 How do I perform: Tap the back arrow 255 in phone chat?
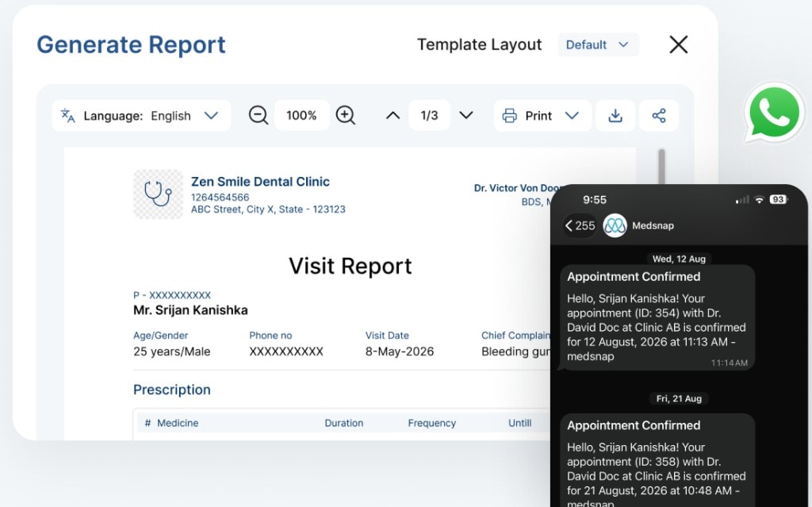pos(580,225)
